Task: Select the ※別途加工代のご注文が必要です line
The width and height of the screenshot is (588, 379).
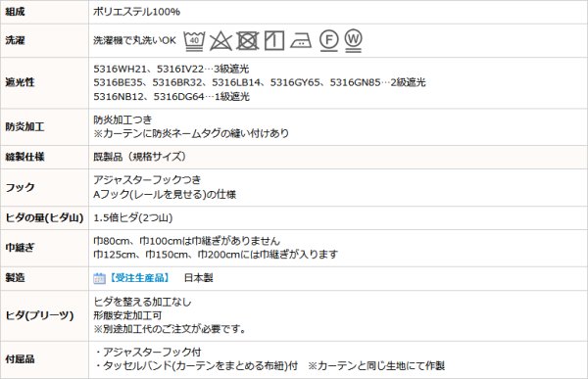Action: [171, 329]
